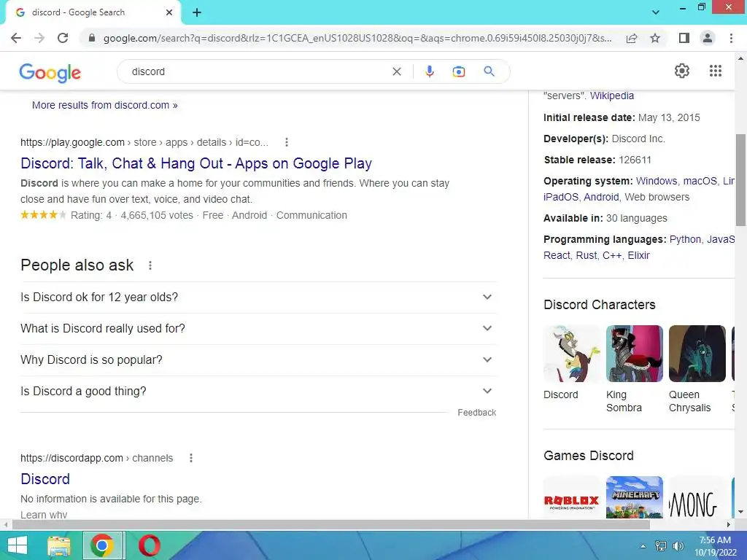Open network status tray icon
This screenshot has width=747, height=560.
pos(661,546)
